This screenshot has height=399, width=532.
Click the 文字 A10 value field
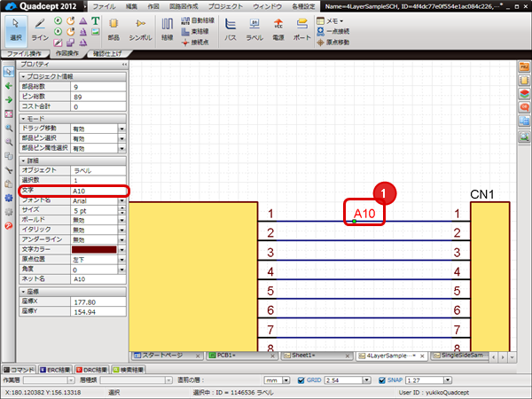(98, 191)
